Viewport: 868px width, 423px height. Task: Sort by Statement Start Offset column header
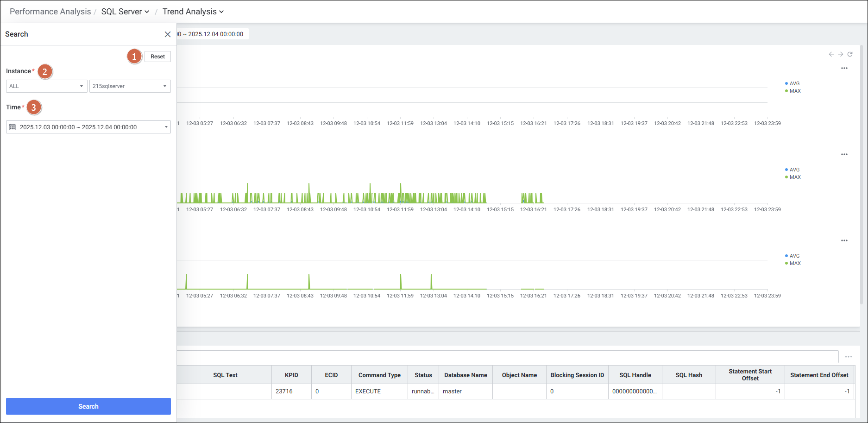(x=750, y=375)
